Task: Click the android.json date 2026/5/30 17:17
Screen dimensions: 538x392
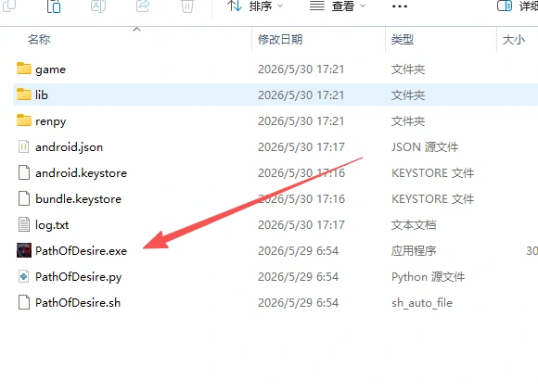Action: click(301, 147)
